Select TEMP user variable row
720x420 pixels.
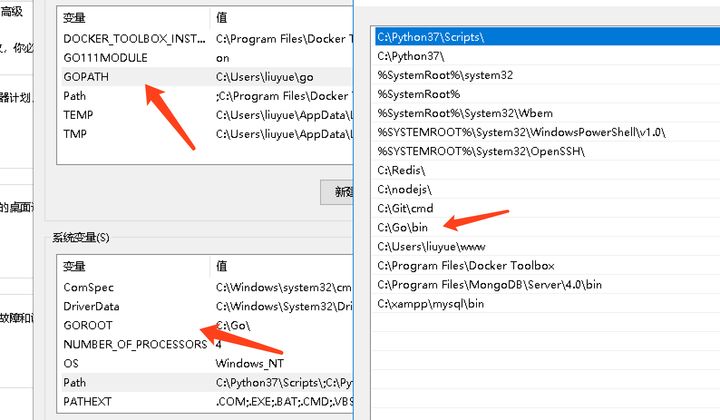[x=205, y=115]
